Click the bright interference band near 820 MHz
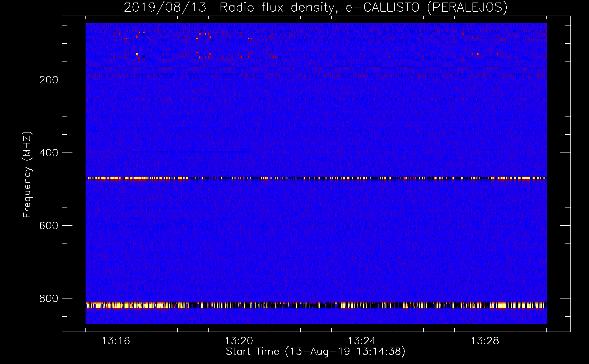The width and height of the screenshot is (589, 364). (316, 305)
